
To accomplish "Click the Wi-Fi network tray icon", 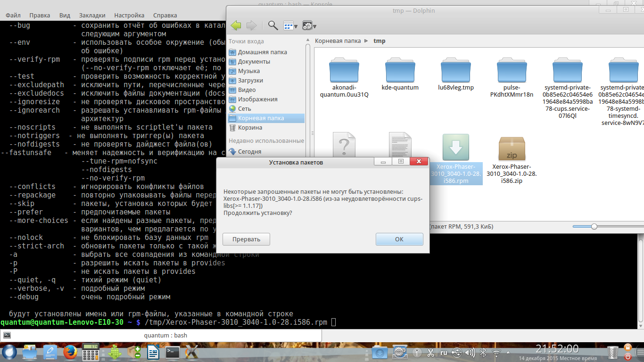I will [x=497, y=353].
